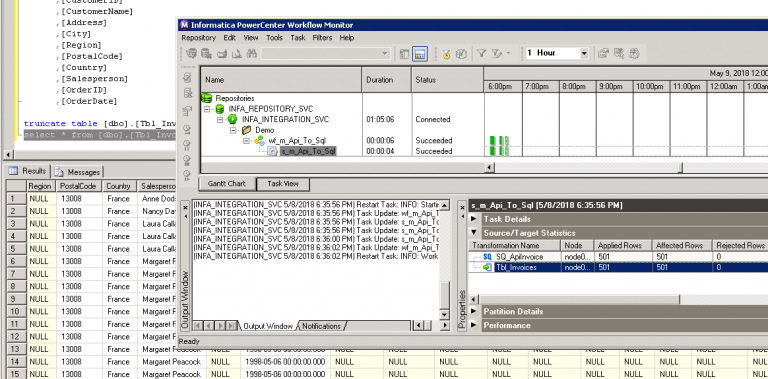Expand the Task Details section

pos(474,219)
